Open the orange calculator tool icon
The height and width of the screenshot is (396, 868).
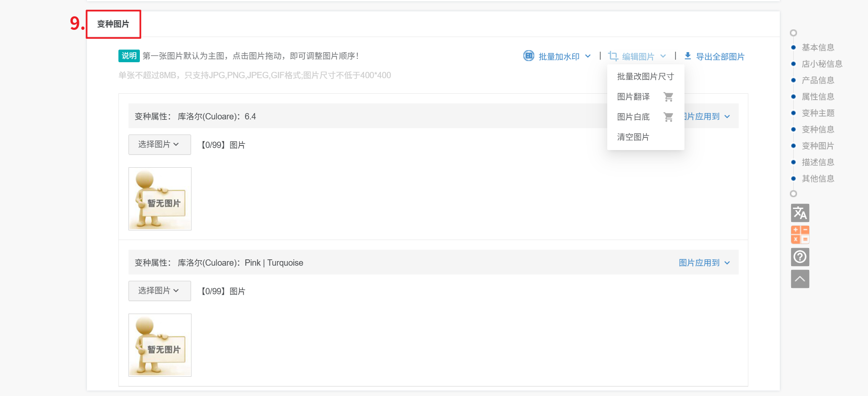[800, 235]
